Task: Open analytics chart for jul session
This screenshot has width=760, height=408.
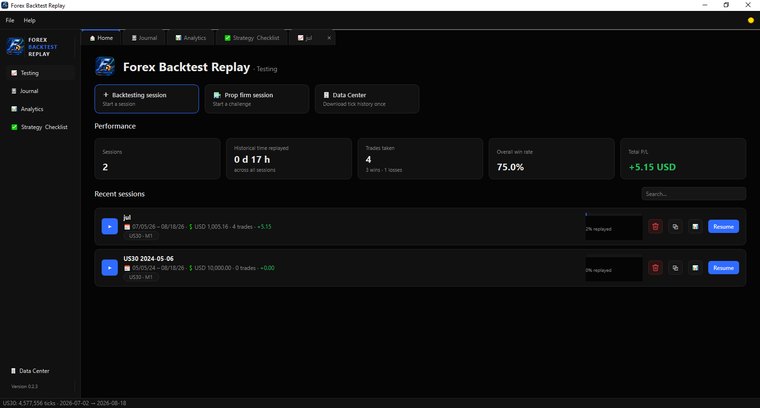Action: [695, 226]
